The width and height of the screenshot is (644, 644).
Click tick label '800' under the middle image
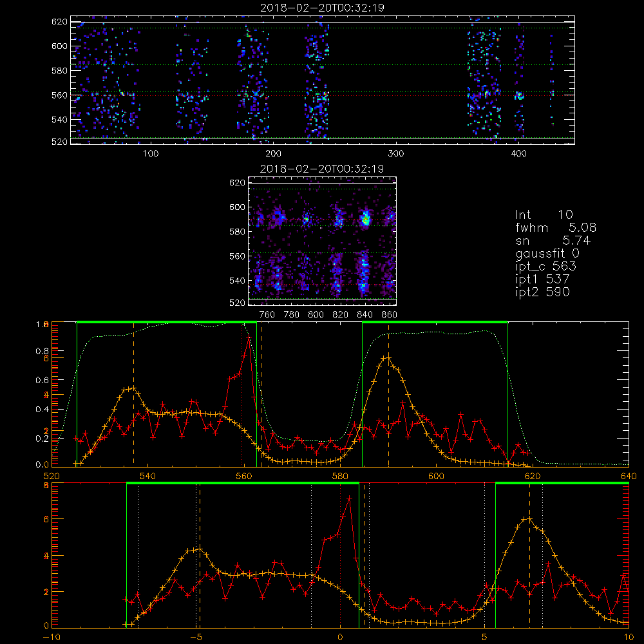(x=316, y=315)
